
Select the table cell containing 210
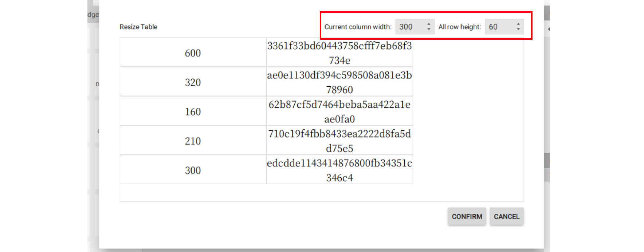193,141
